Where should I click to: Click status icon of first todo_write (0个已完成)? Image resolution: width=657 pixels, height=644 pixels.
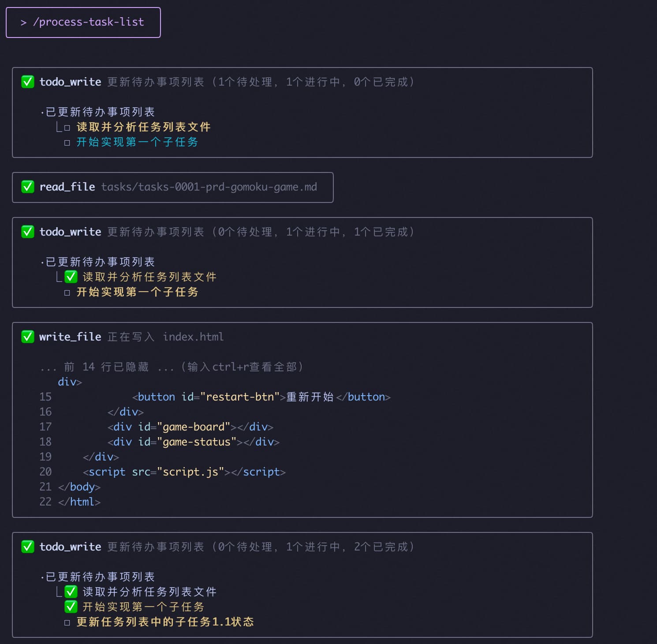[x=28, y=82]
